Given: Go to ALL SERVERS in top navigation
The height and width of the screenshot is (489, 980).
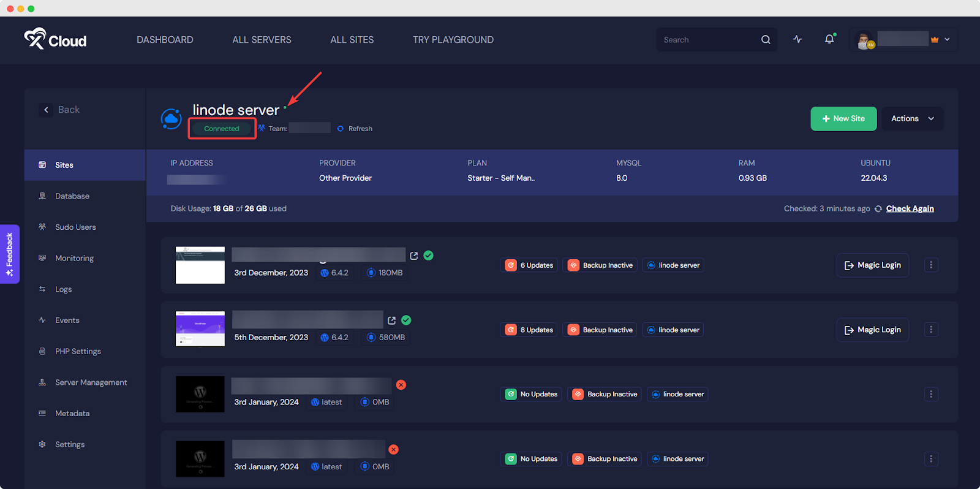Looking at the screenshot, I should tap(262, 40).
